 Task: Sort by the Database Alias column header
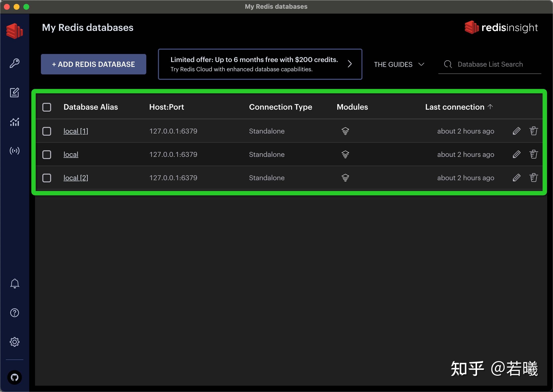pos(91,107)
